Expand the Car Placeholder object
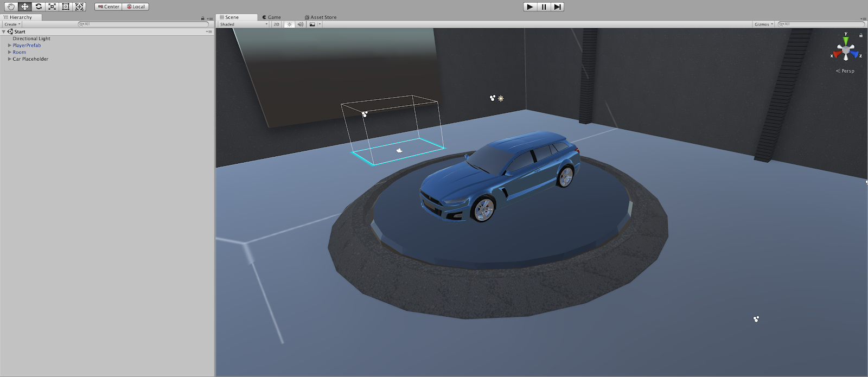Viewport: 868px width, 377px height. point(9,59)
